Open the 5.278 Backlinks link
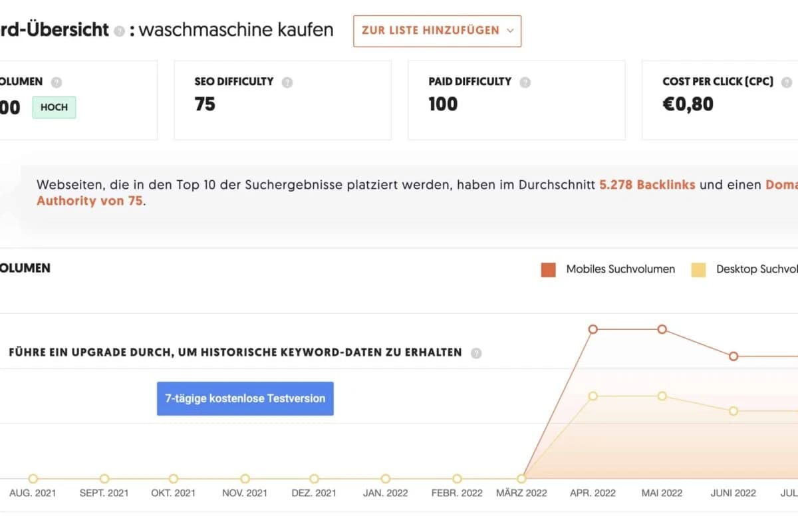The height and width of the screenshot is (532, 798). 647,185
